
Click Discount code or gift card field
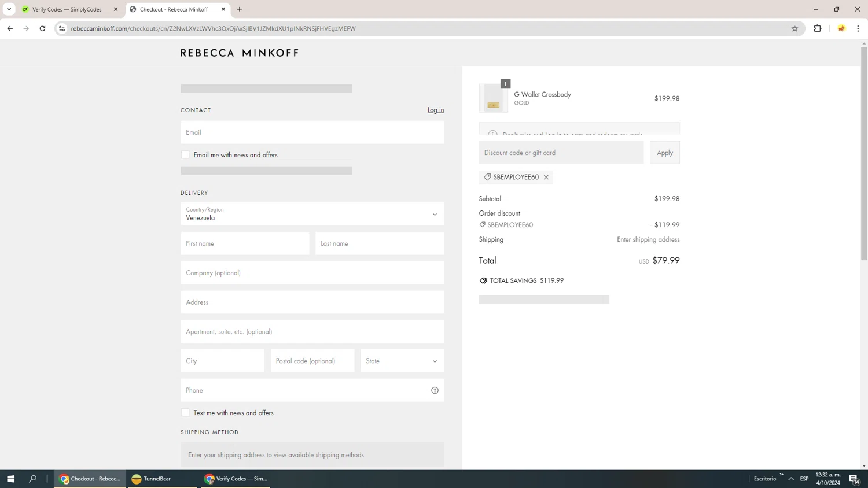561,153
